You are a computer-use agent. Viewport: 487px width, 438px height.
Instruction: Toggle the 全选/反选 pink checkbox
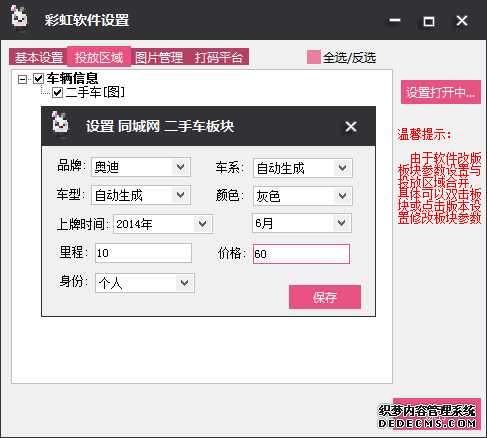point(314,57)
